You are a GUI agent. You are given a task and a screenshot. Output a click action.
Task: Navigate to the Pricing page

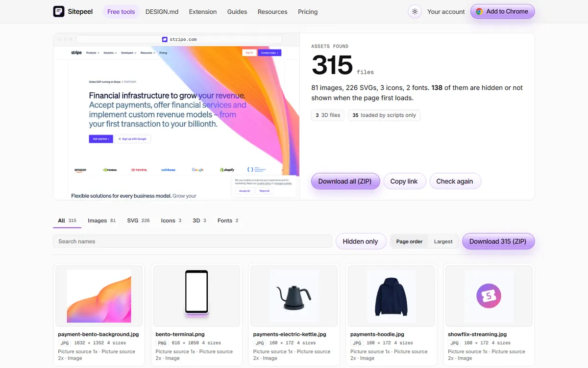click(308, 12)
